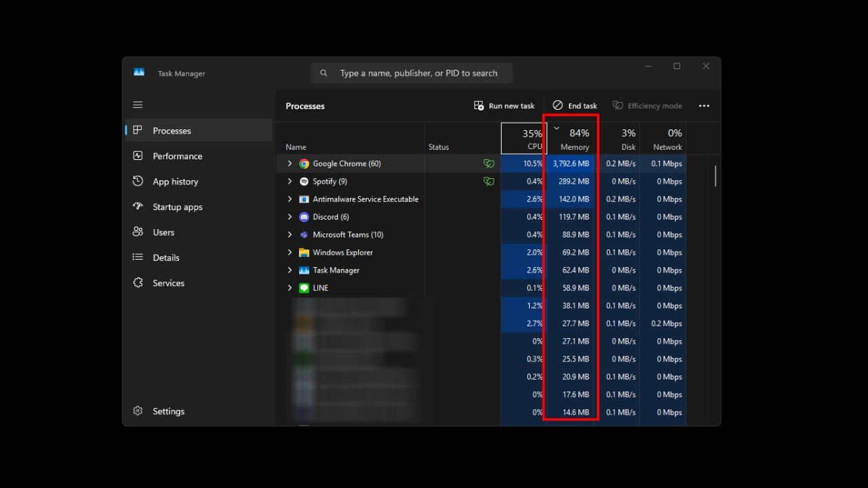Click the 3,792.6 MB memory cell
The width and height of the screenshot is (868, 488).
pos(571,163)
